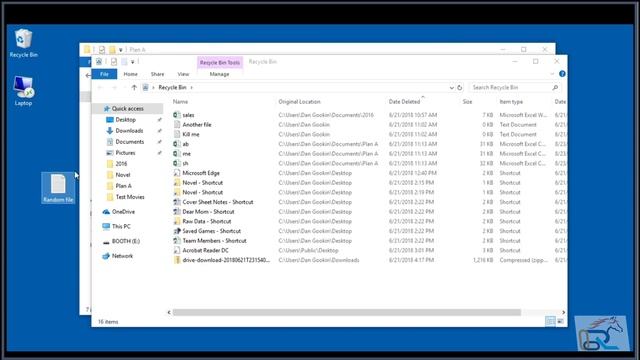
Task: Click the Refresh button in address bar
Action: click(x=460, y=87)
